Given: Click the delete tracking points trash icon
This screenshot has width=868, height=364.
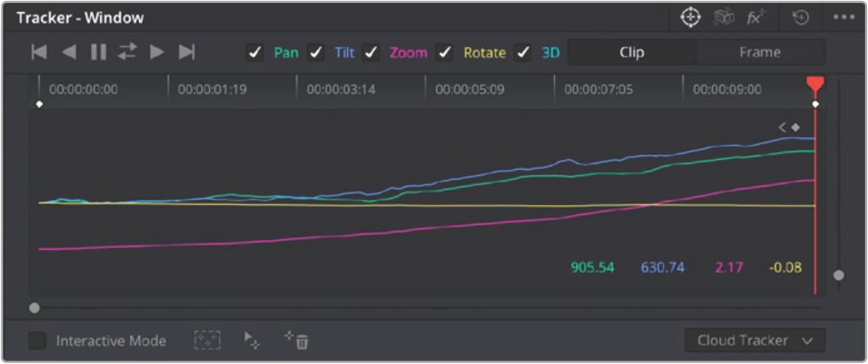Looking at the screenshot, I should click(296, 340).
